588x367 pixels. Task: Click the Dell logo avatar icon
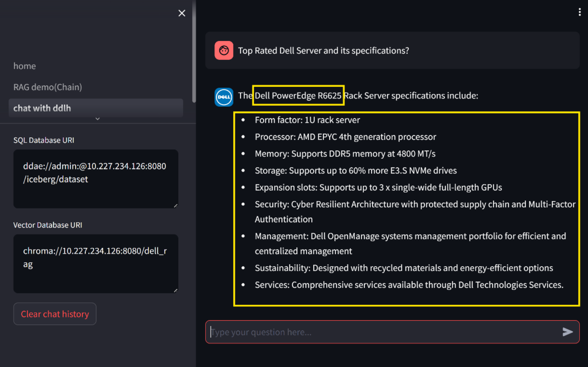coord(224,97)
